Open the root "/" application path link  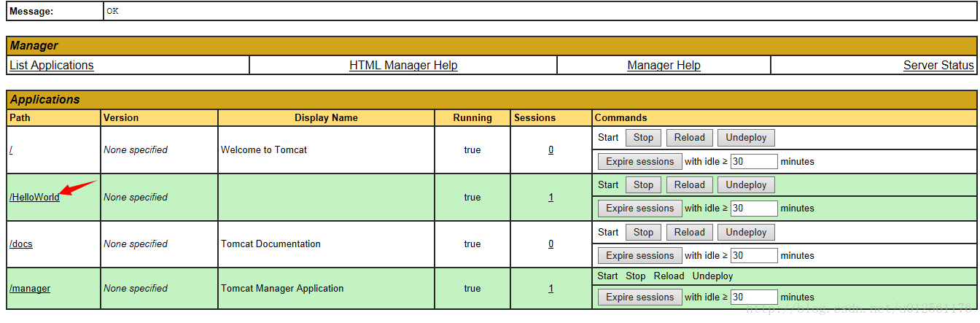pyautogui.click(x=11, y=150)
